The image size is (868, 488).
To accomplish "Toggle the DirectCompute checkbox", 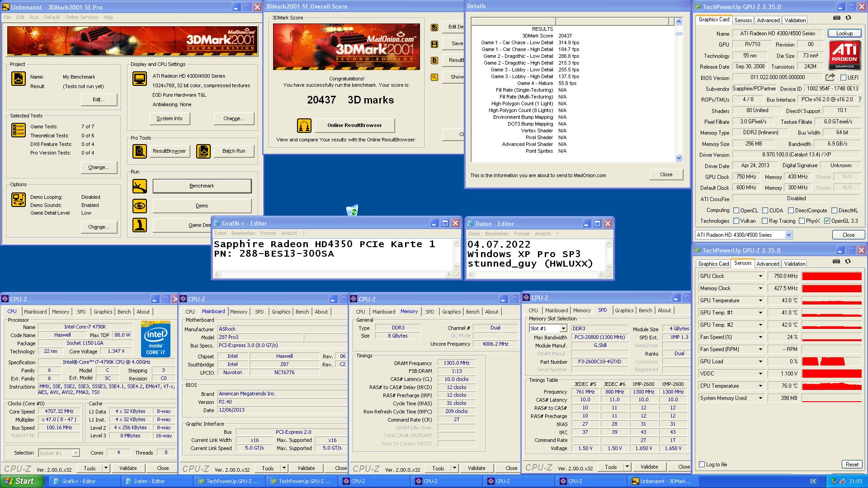I will (791, 211).
